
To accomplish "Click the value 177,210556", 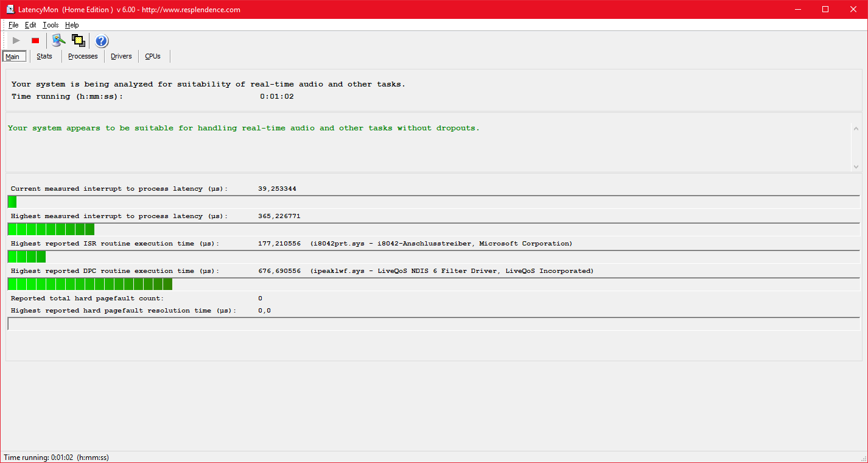I will [x=279, y=244].
